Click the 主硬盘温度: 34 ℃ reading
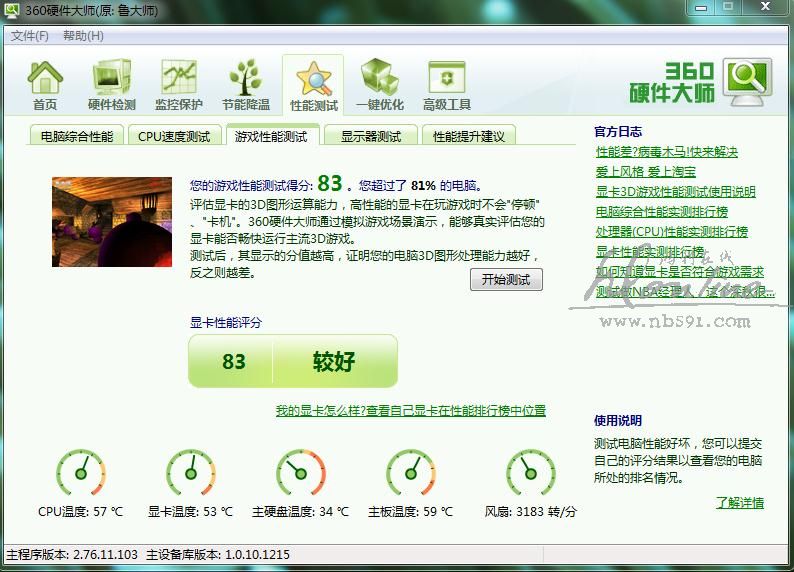This screenshot has height=572, width=794. point(301,511)
